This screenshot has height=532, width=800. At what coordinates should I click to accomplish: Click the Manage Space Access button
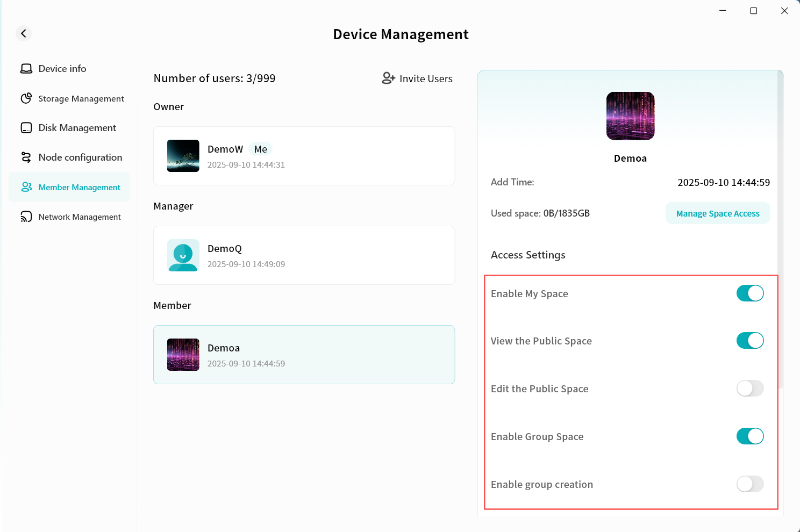coord(717,213)
